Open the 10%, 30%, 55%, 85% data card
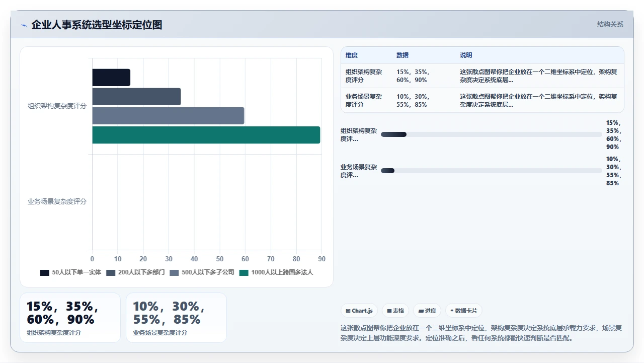Viewport: 644px width, 363px height. click(x=176, y=318)
